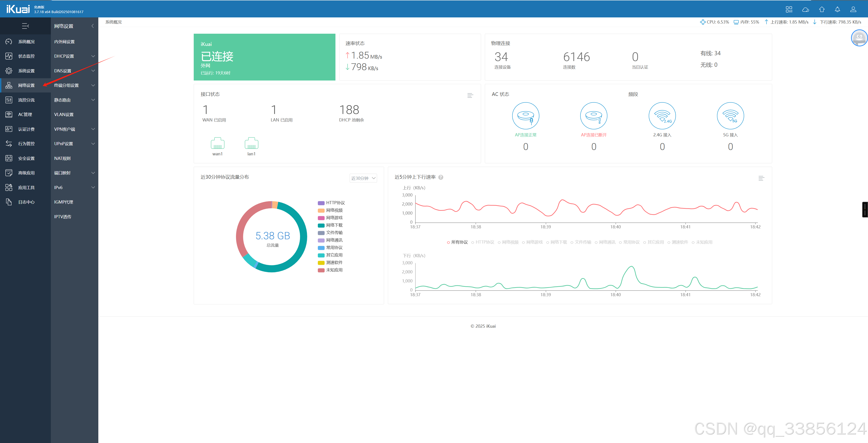This screenshot has height=443, width=868.
Task: Open the notification bell icon
Action: click(837, 9)
